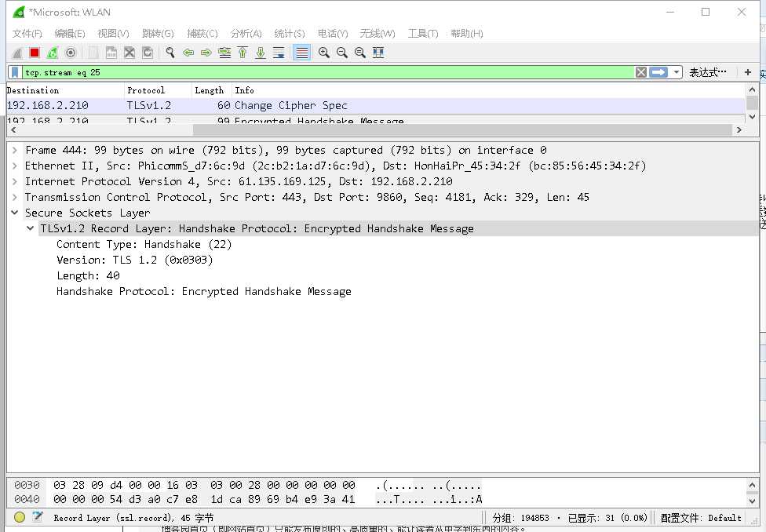Viewport: 766px width, 532px height.
Task: Open capture file properties status icon
Action: pos(38,517)
